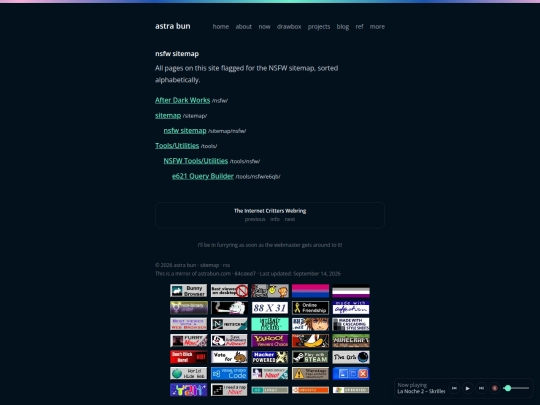Select drawbox in the top navigation
This screenshot has height=405, width=540.
point(289,27)
